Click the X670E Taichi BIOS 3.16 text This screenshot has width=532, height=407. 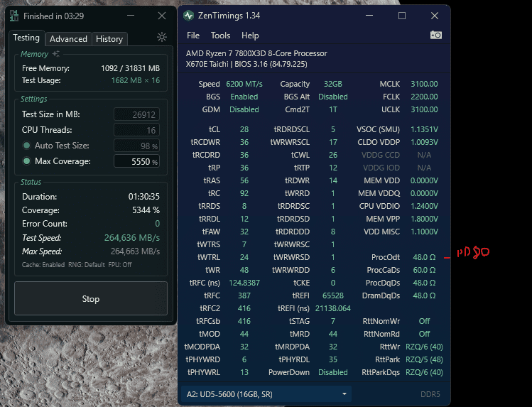(246, 64)
